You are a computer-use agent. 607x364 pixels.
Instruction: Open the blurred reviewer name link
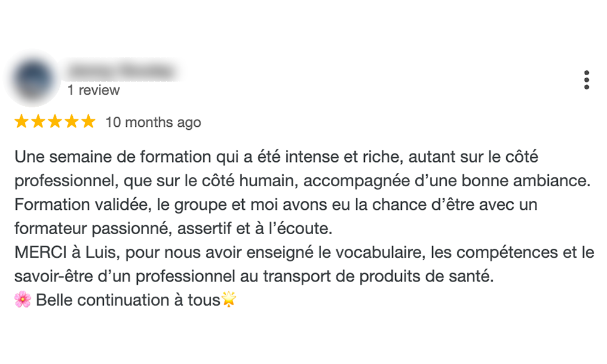click(x=122, y=71)
